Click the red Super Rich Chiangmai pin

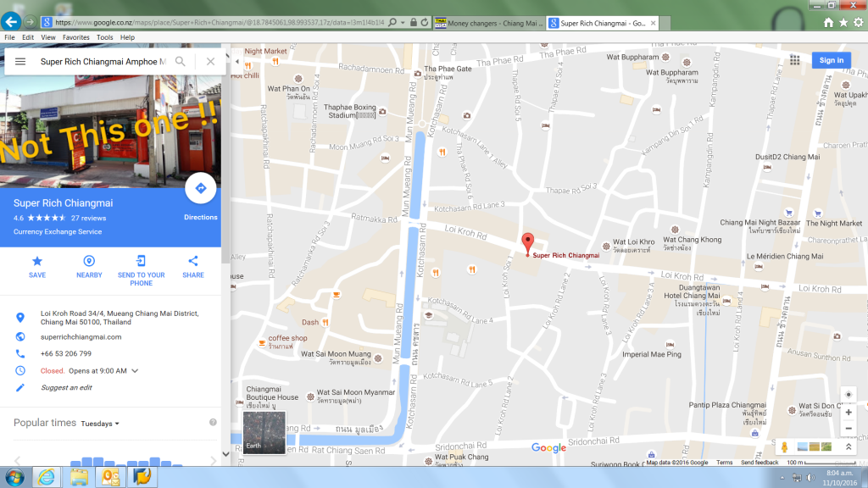tap(527, 244)
